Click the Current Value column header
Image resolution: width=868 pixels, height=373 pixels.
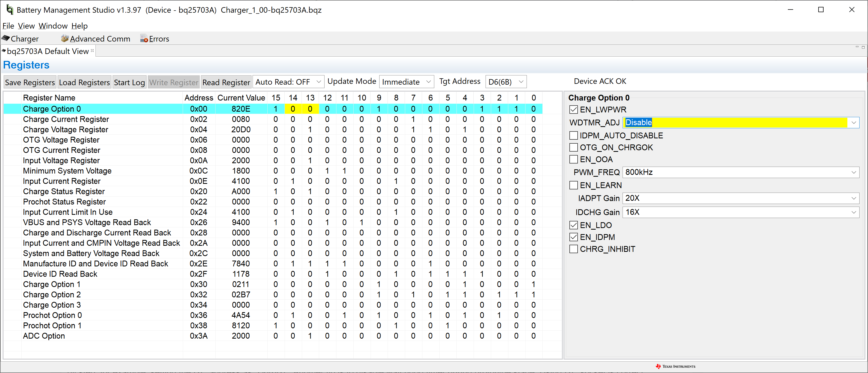241,98
